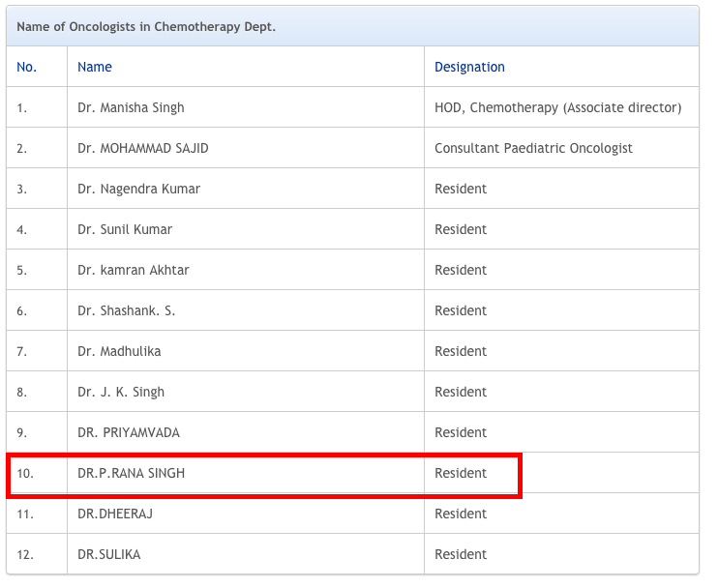This screenshot has width=719, height=588.
Task: Click row number "8."
Action: pos(21,393)
